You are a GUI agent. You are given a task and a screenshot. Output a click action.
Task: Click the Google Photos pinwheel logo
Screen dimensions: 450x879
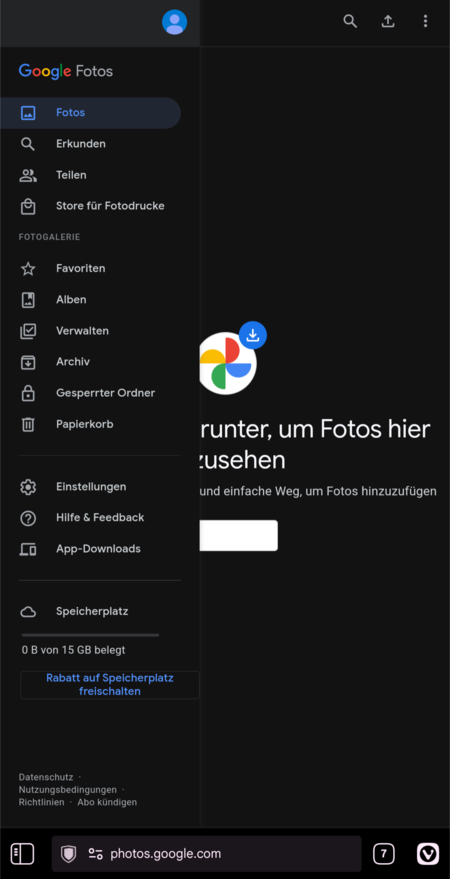[x=228, y=363]
